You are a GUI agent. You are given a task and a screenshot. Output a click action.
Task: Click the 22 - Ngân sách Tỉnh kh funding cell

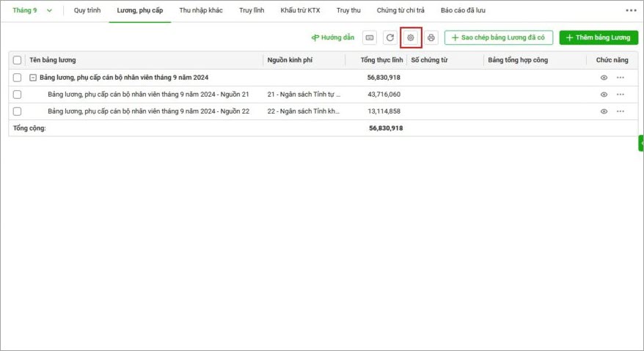(x=303, y=111)
